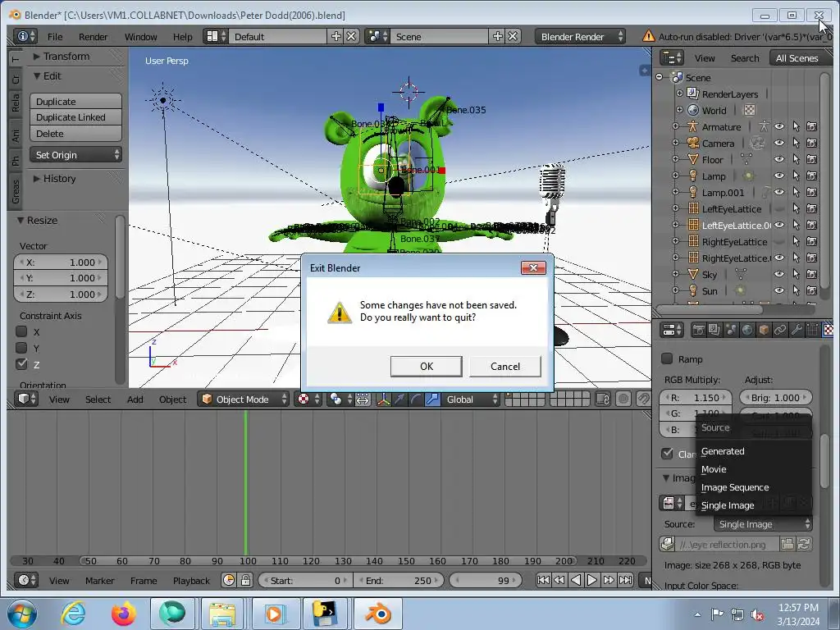This screenshot has height=630, width=840.
Task: Click the Duplicate Linked button
Action: pyautogui.click(x=75, y=117)
